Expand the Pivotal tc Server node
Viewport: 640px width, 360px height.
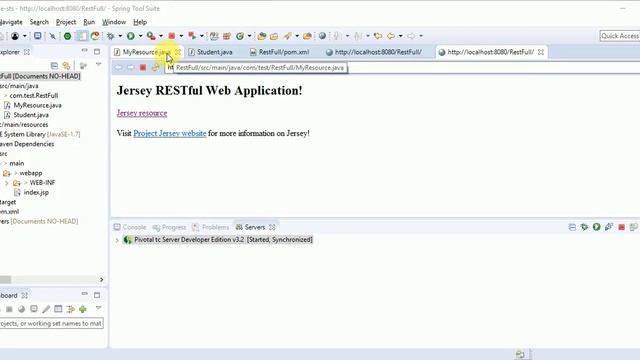[x=117, y=240]
